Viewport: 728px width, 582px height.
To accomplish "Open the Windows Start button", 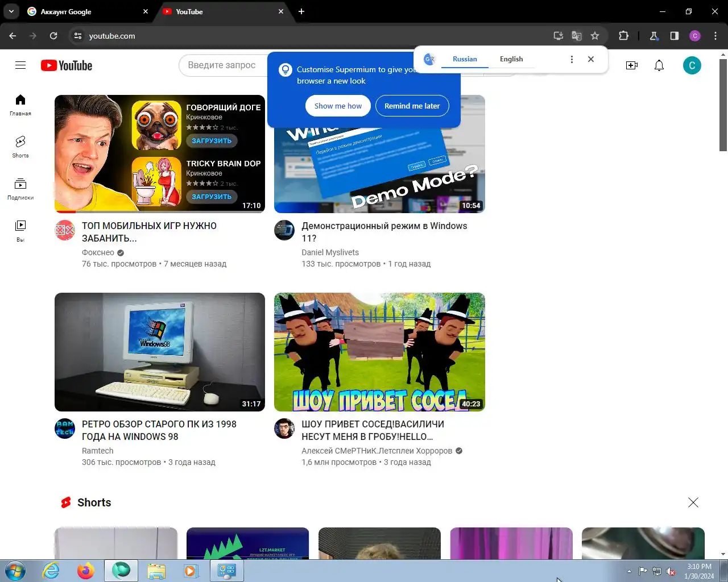I will (15, 571).
